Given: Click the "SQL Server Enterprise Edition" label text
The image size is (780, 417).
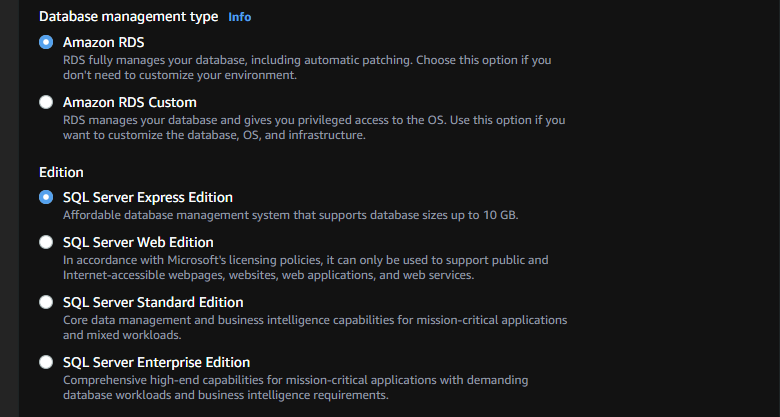Looking at the screenshot, I should click(156, 362).
